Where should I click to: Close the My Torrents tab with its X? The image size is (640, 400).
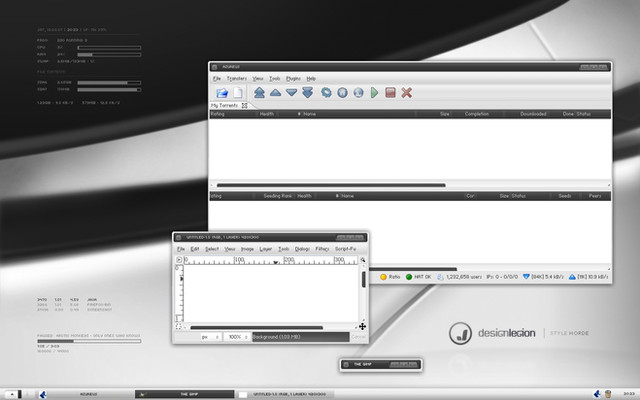[244, 105]
